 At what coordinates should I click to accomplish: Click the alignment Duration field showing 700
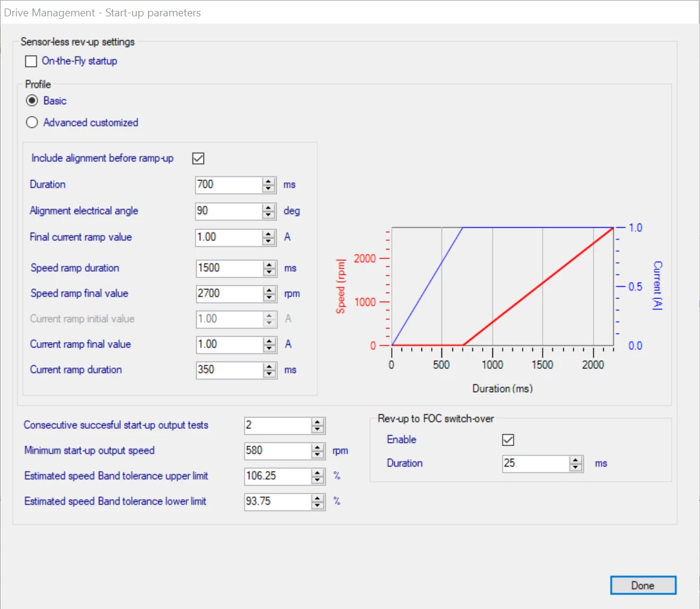(228, 185)
